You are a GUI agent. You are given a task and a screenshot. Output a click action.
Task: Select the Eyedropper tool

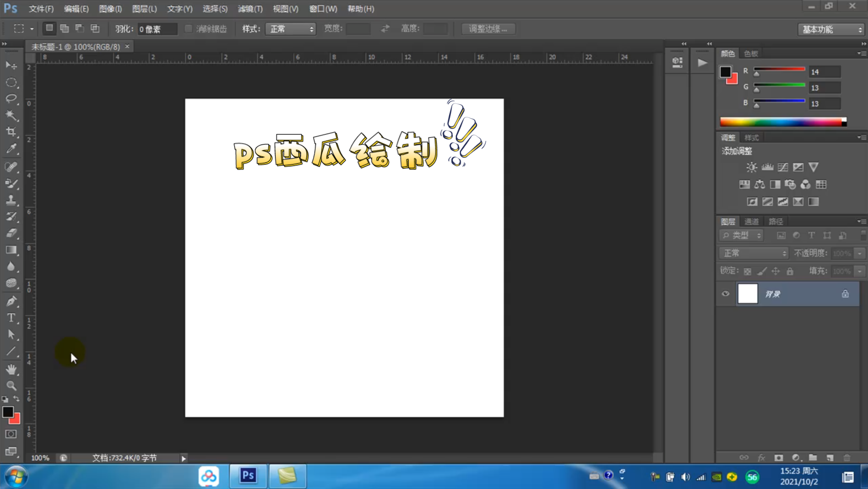[x=11, y=149]
